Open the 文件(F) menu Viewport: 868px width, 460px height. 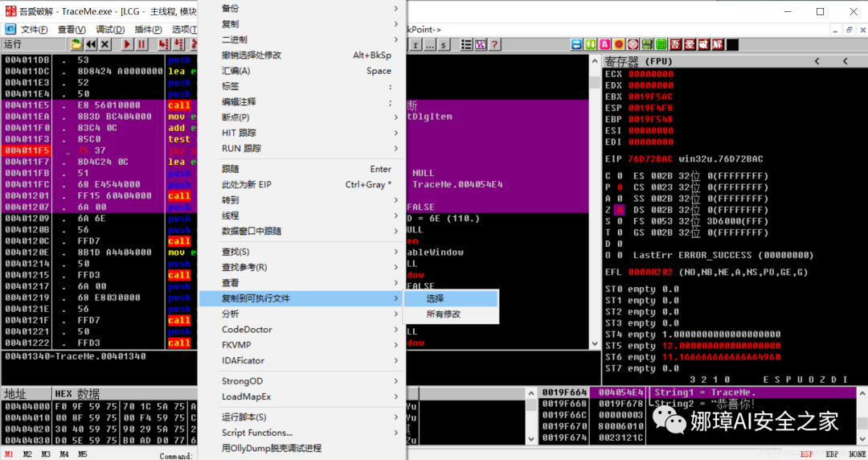click(x=34, y=30)
